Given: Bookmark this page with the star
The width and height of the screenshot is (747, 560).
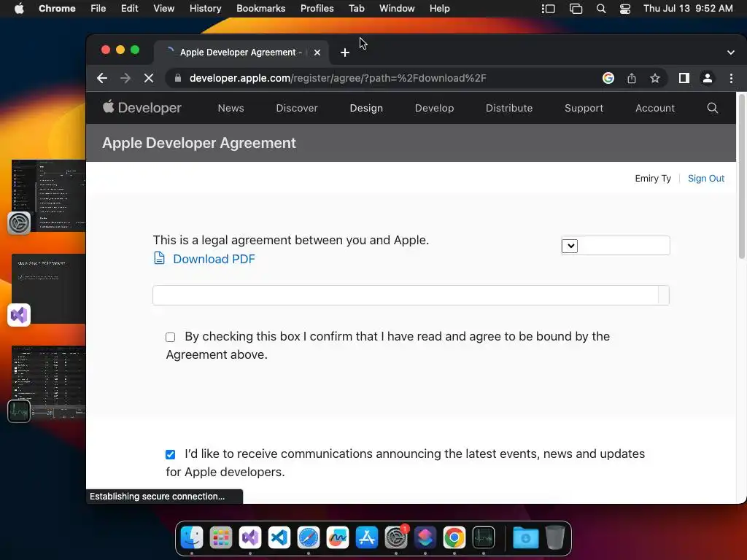Looking at the screenshot, I should pyautogui.click(x=655, y=78).
